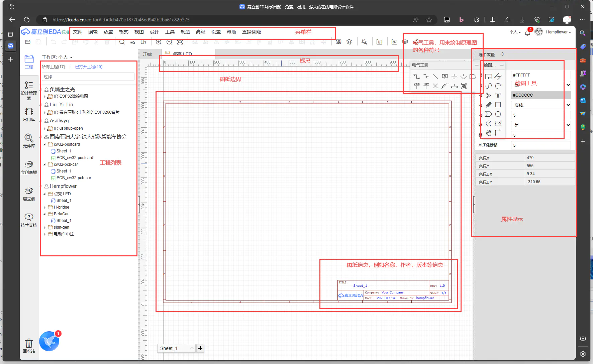
Task: Select the Text tool in drawing tools
Action: tap(498, 96)
